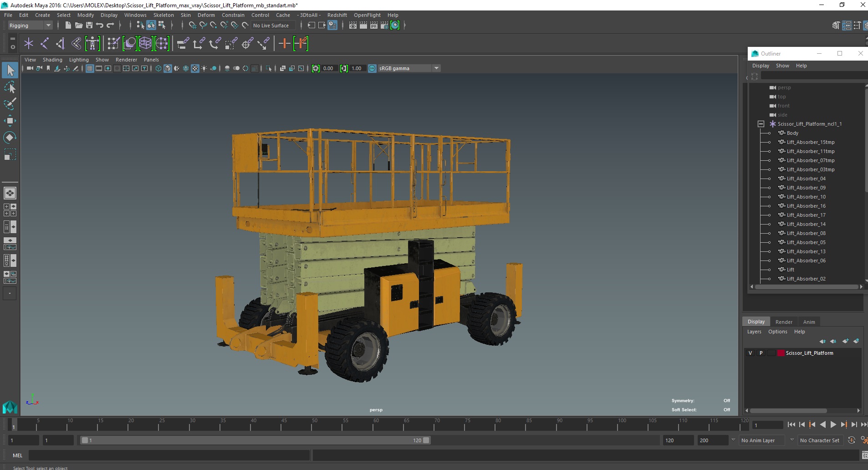Screen dimensions: 868x470
Task: Click the play backwards button
Action: pos(822,424)
